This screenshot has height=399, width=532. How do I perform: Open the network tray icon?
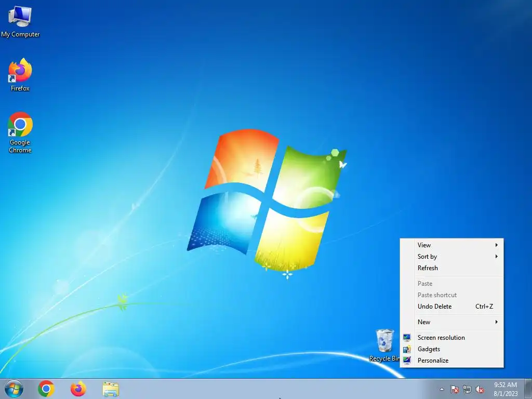tap(467, 389)
